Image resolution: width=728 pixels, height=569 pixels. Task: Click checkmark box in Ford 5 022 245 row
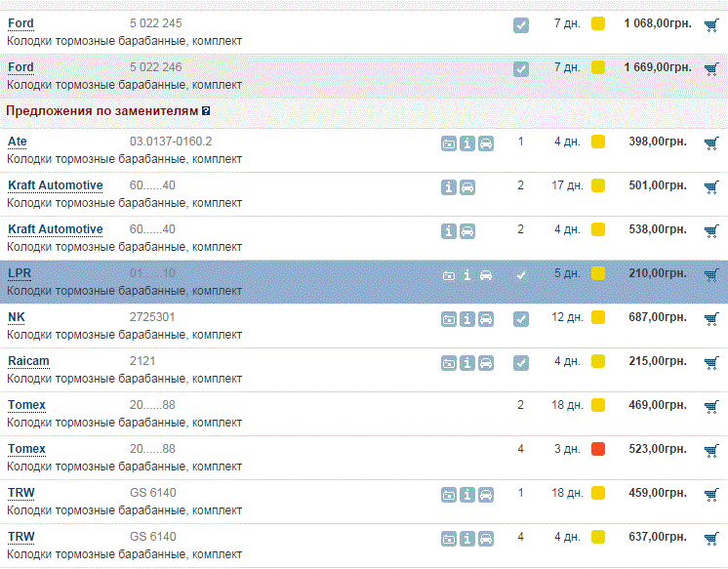pyautogui.click(x=521, y=25)
